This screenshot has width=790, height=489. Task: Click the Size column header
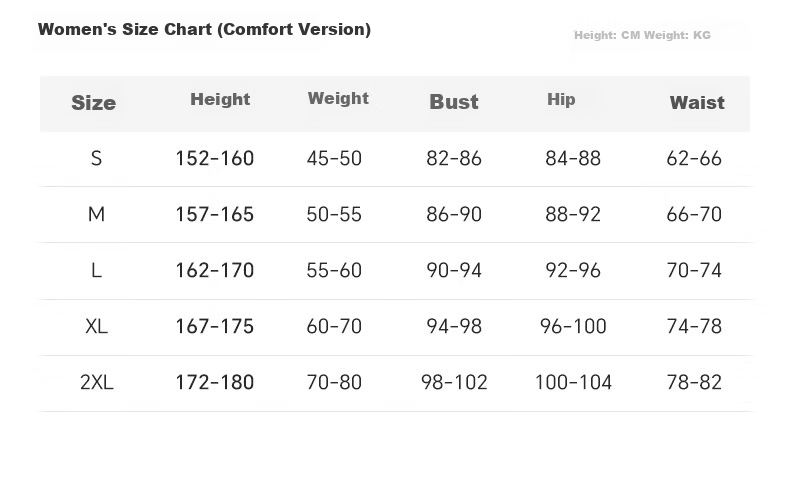[x=94, y=103]
